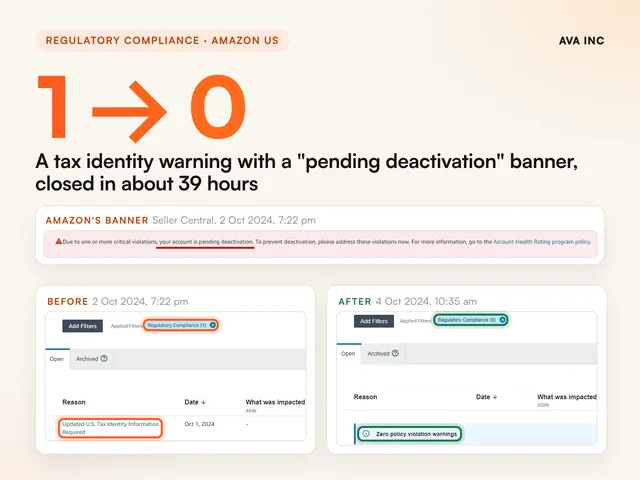Click Reason column header in After panel
This screenshot has height=480, width=640.
pyautogui.click(x=365, y=397)
